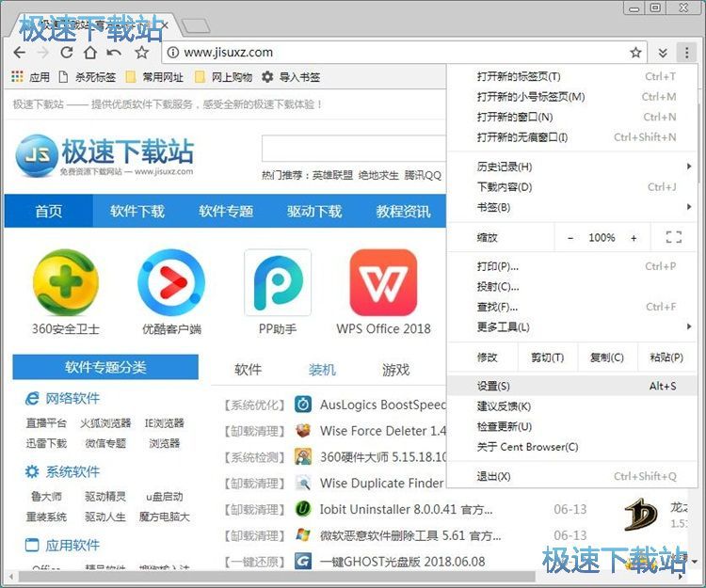Reload the page with the refresh icon
The width and height of the screenshot is (706, 588).
pos(67,53)
